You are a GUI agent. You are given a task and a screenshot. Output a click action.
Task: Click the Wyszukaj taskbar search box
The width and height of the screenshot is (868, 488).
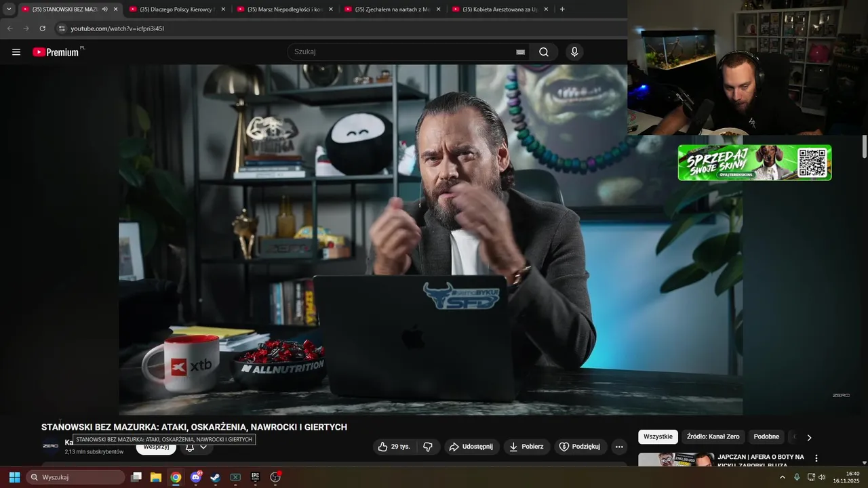(x=76, y=477)
